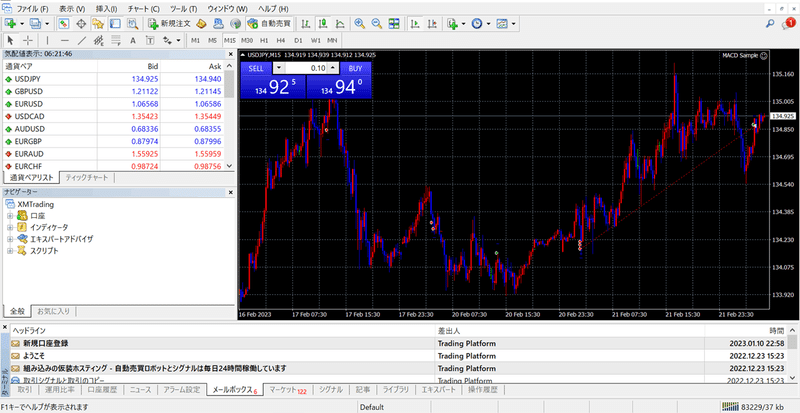800x413 pixels.
Task: Select the arrow cursor tool
Action: (11, 40)
